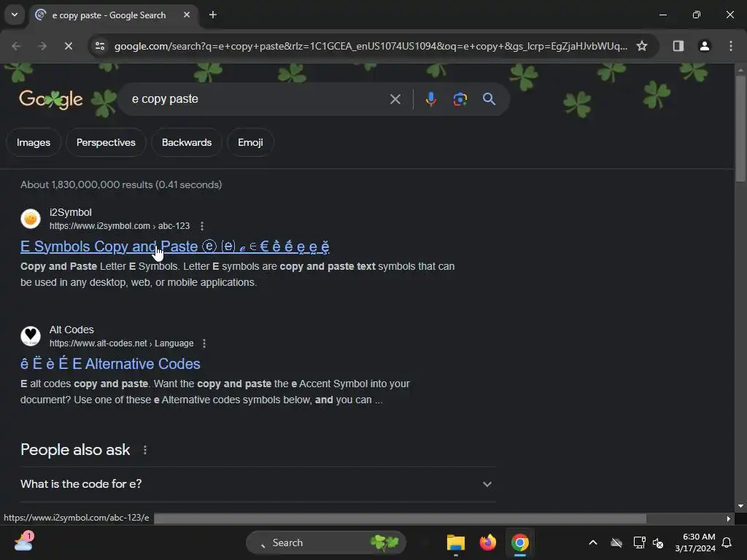This screenshot has height=560, width=747.
Task: Go forward with the forward arrow
Action: pyautogui.click(x=42, y=46)
